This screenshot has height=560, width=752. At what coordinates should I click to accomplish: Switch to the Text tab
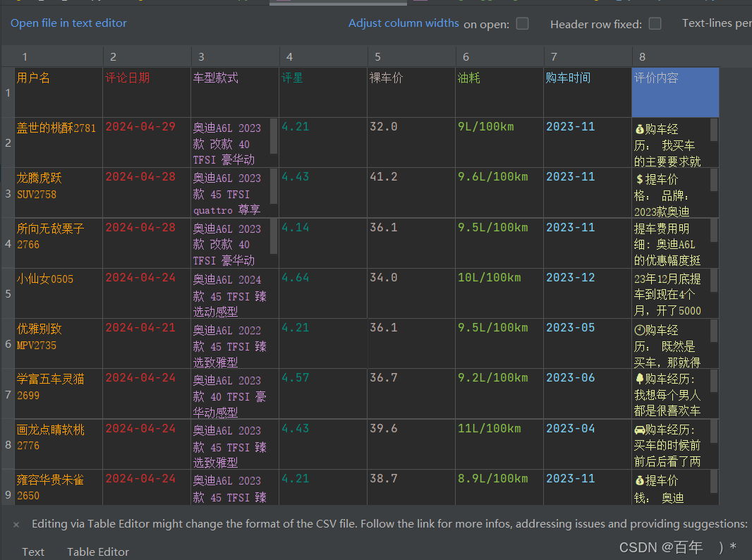click(x=33, y=552)
